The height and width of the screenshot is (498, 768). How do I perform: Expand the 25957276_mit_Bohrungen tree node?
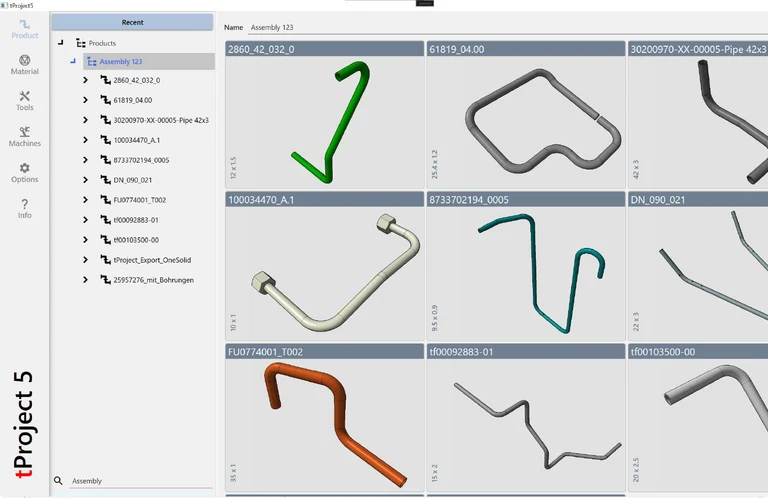click(86, 280)
